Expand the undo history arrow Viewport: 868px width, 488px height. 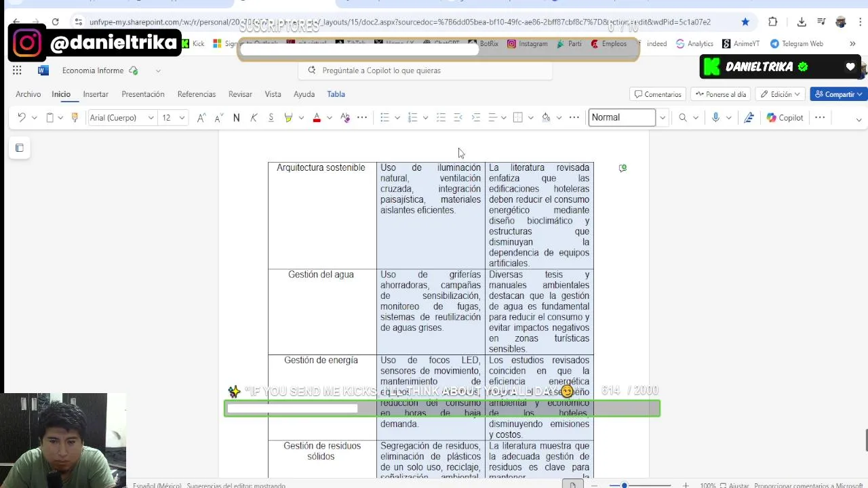(35, 118)
